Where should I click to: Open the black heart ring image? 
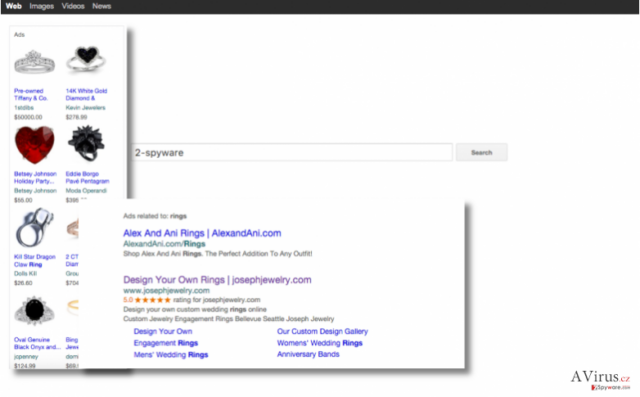coord(86,59)
